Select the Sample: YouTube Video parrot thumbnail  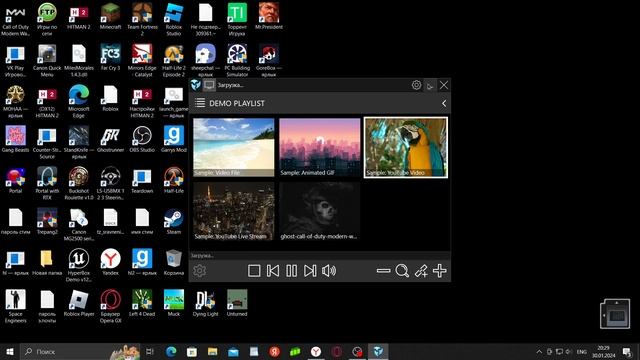(x=406, y=147)
